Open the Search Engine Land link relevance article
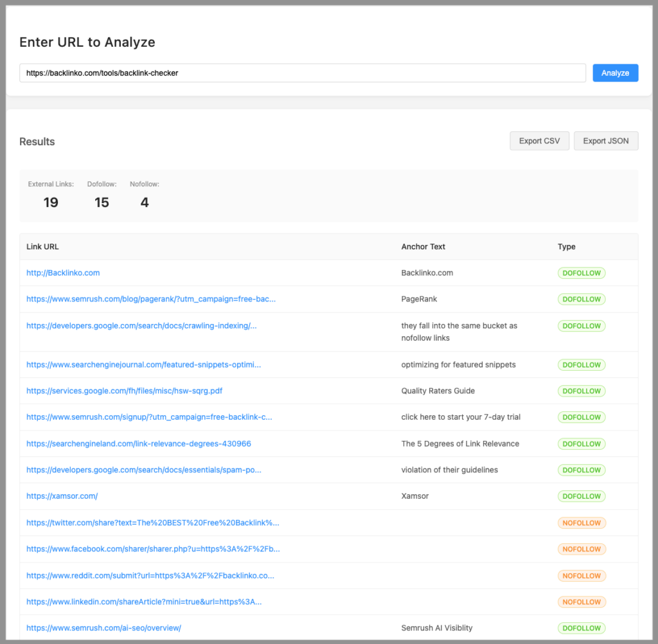Image resolution: width=658 pixels, height=644 pixels. 138,443
